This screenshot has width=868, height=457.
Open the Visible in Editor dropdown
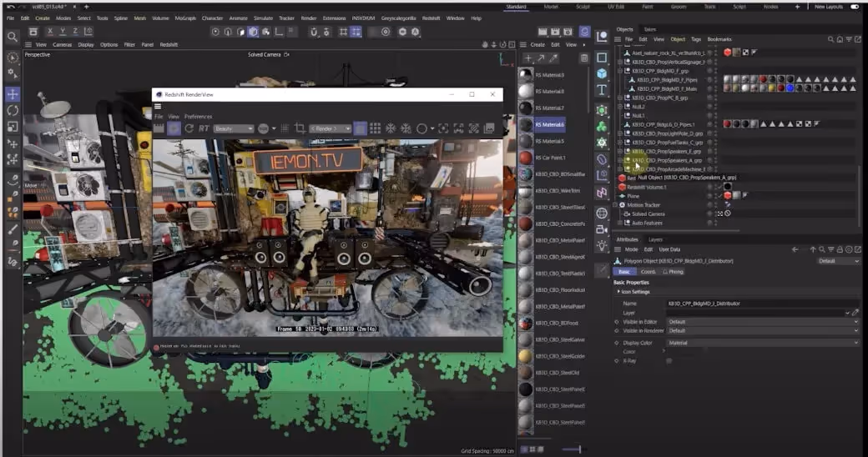(763, 321)
